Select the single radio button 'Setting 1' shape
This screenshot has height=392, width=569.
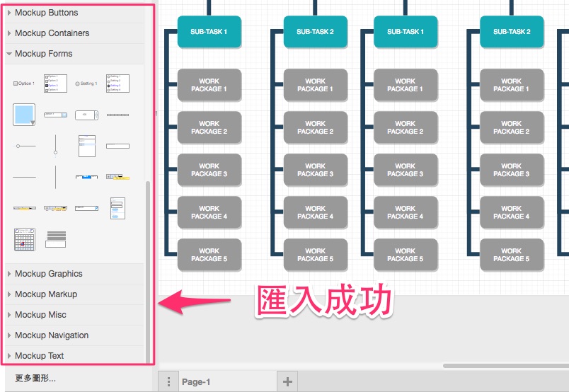tap(86, 83)
